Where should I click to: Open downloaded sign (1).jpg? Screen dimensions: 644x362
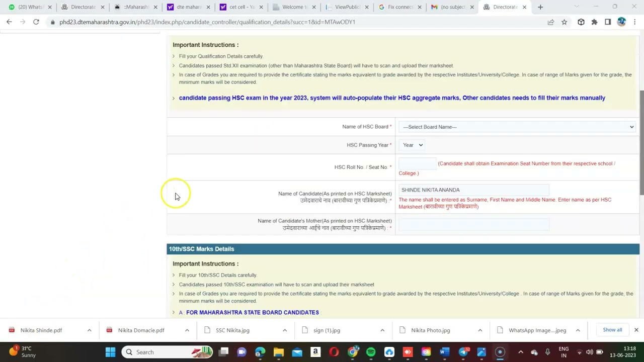[x=327, y=330]
